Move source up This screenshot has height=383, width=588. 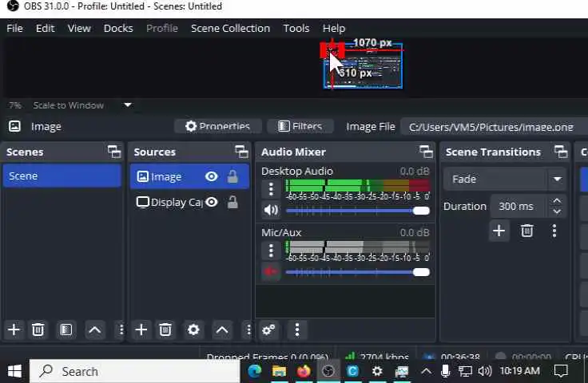222,330
